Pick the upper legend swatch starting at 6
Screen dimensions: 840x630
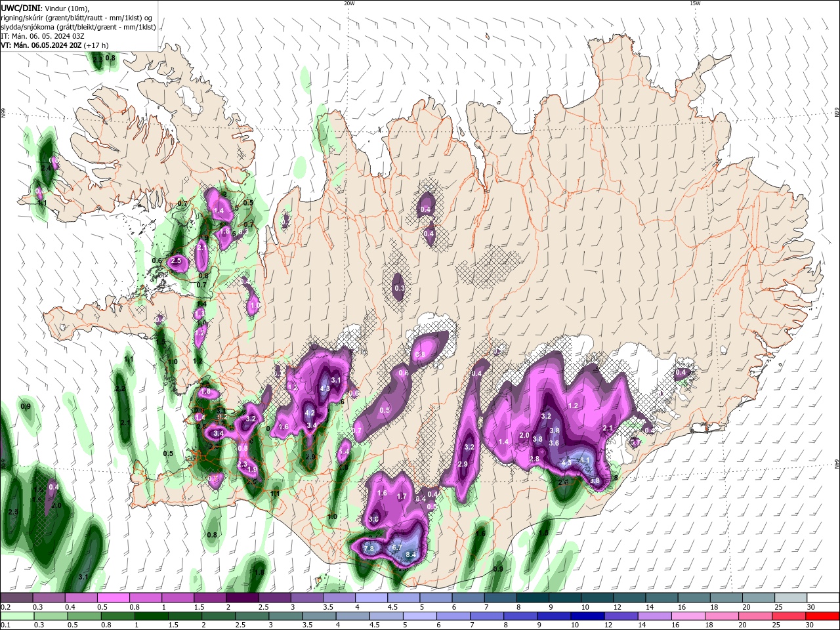[x=469, y=598]
